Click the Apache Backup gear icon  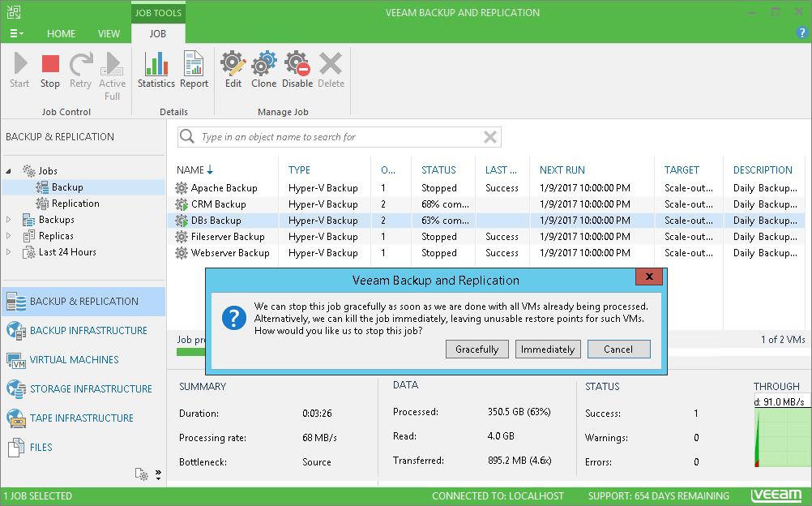click(182, 187)
